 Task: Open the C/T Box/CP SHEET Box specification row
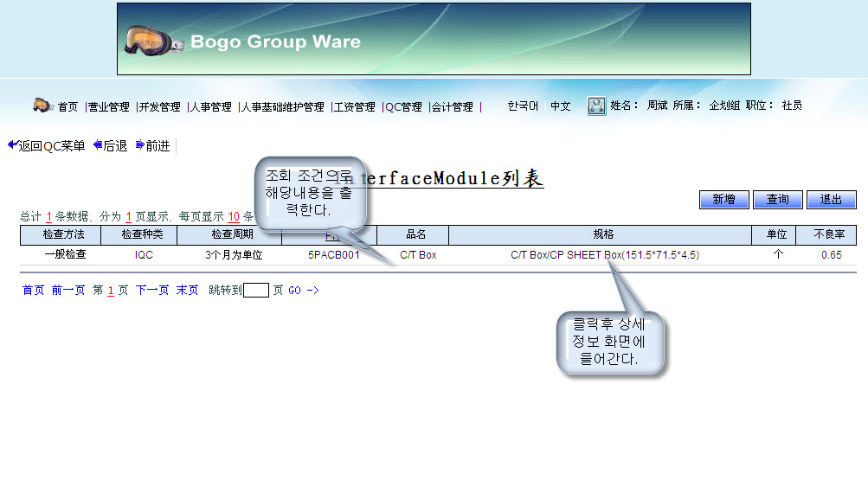pyautogui.click(x=604, y=255)
